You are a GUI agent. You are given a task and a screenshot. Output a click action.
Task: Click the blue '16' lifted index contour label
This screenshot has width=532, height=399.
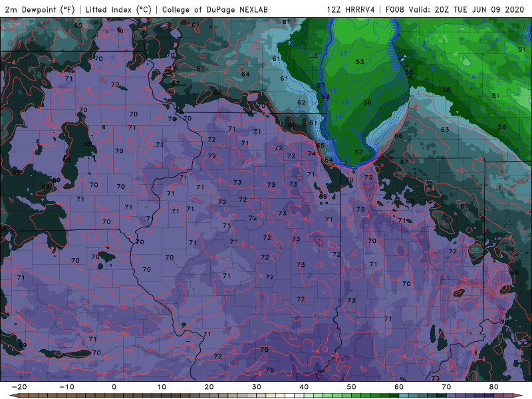click(333, 90)
